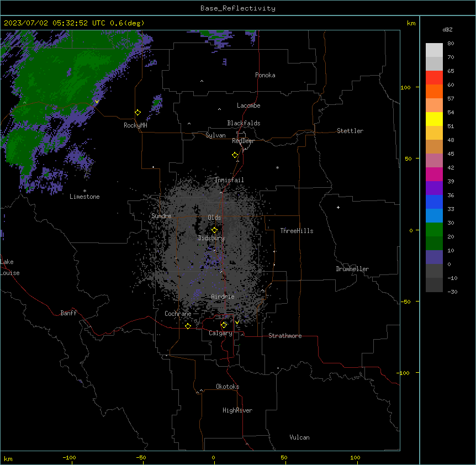Click the Base_Reflectivity title text
Image resolution: width=476 pixels, height=465 pixels.
238,8
